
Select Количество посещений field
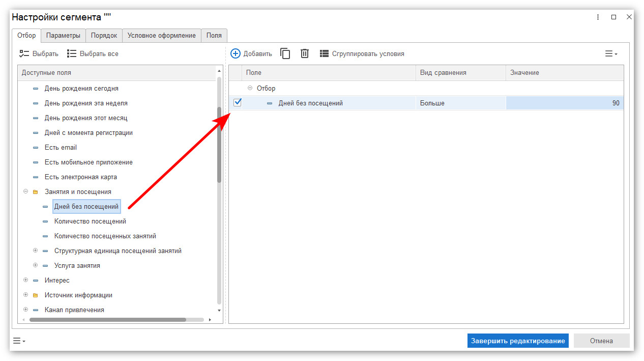(x=90, y=221)
